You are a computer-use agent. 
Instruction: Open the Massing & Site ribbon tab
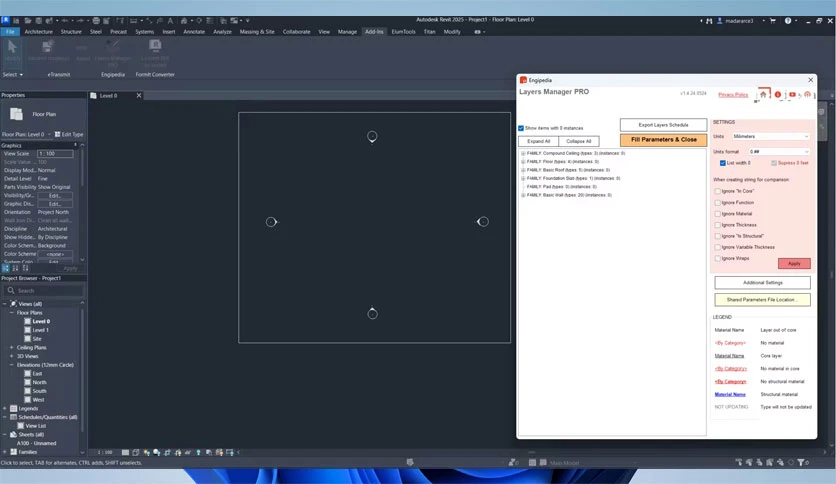[x=257, y=32]
